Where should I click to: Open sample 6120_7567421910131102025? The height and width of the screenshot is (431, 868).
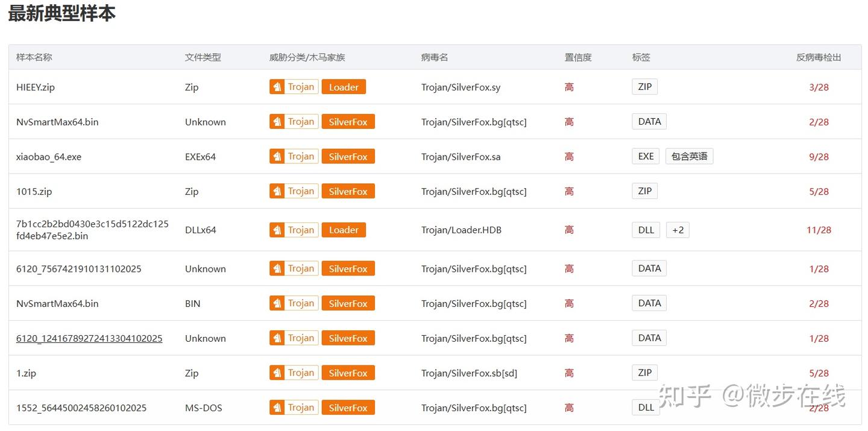[79, 269]
